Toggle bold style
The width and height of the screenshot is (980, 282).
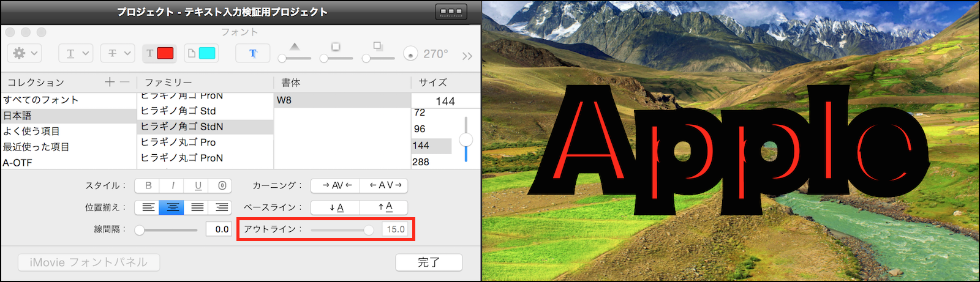[x=148, y=185]
